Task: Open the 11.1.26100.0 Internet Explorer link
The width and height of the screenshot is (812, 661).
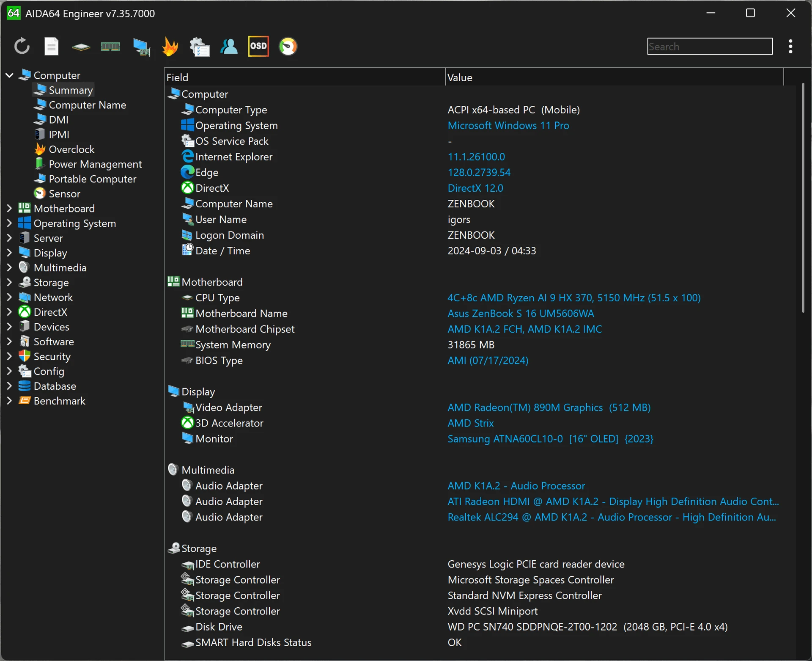Action: tap(476, 157)
